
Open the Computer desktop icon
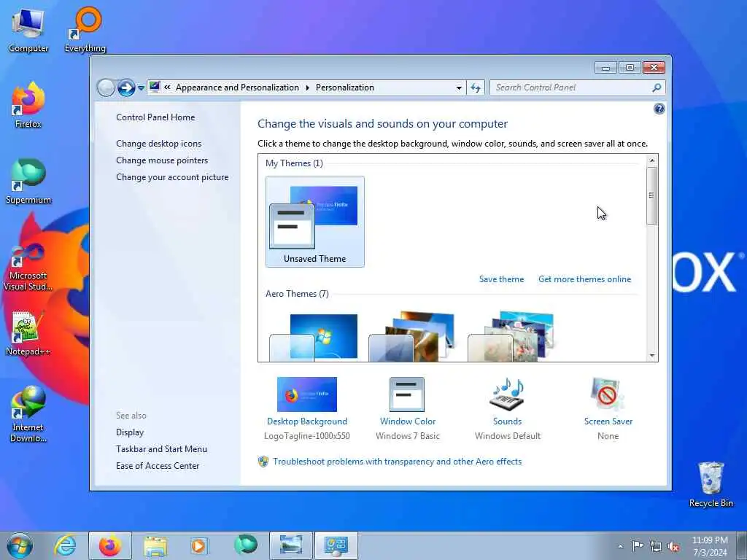pyautogui.click(x=28, y=30)
